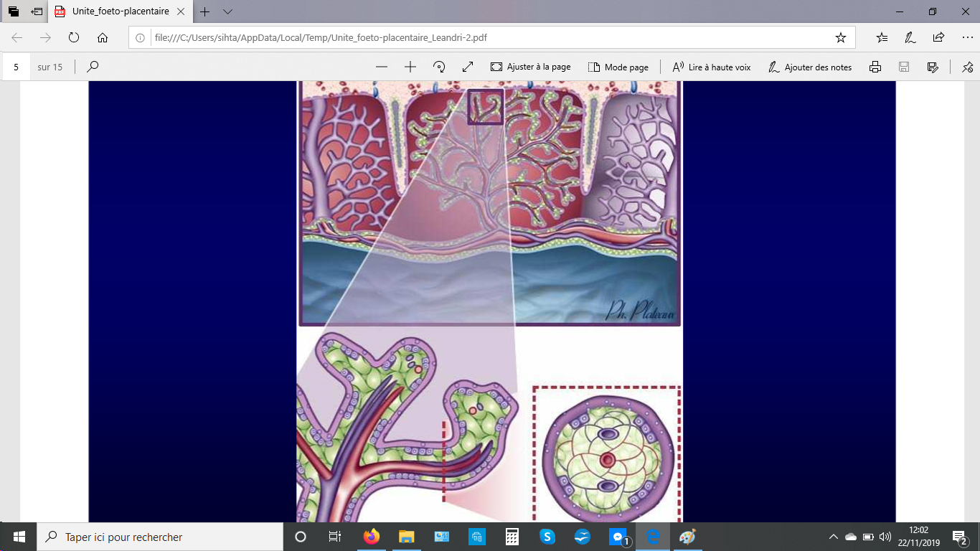The width and height of the screenshot is (980, 551).
Task: Click the full-screen arrows icon in PDF toolbar
Action: (468, 67)
